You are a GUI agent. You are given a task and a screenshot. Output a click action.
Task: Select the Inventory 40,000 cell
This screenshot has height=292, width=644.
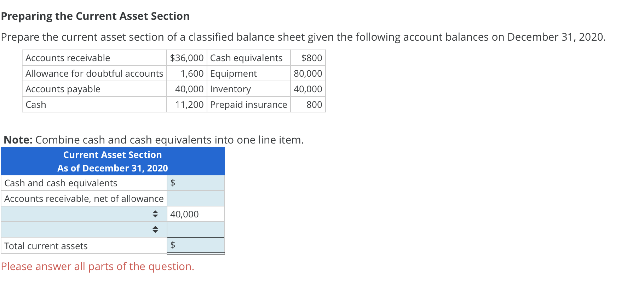coord(308,89)
